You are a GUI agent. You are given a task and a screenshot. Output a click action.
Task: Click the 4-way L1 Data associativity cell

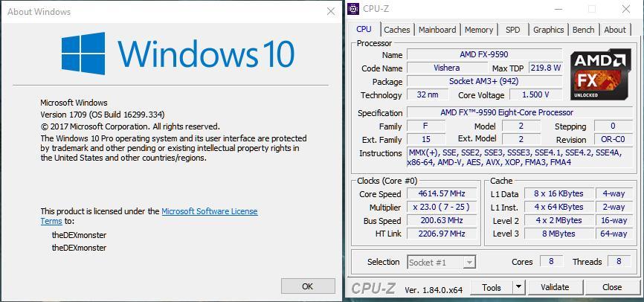(x=614, y=193)
